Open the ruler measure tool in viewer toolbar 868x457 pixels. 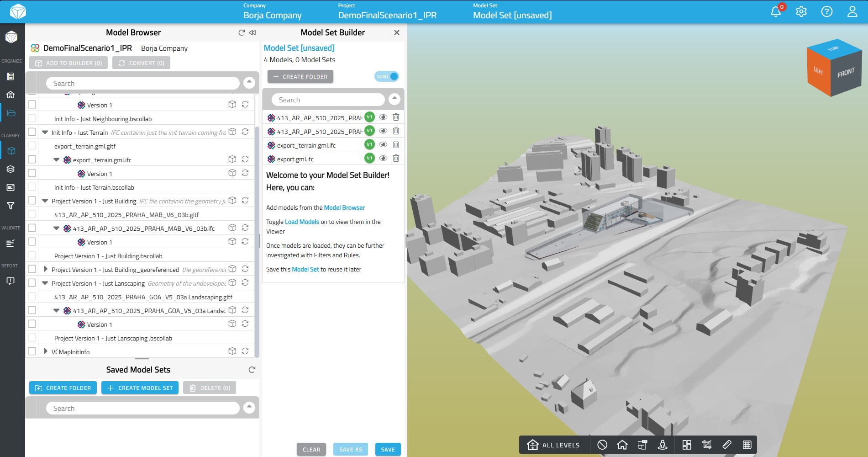coord(727,445)
